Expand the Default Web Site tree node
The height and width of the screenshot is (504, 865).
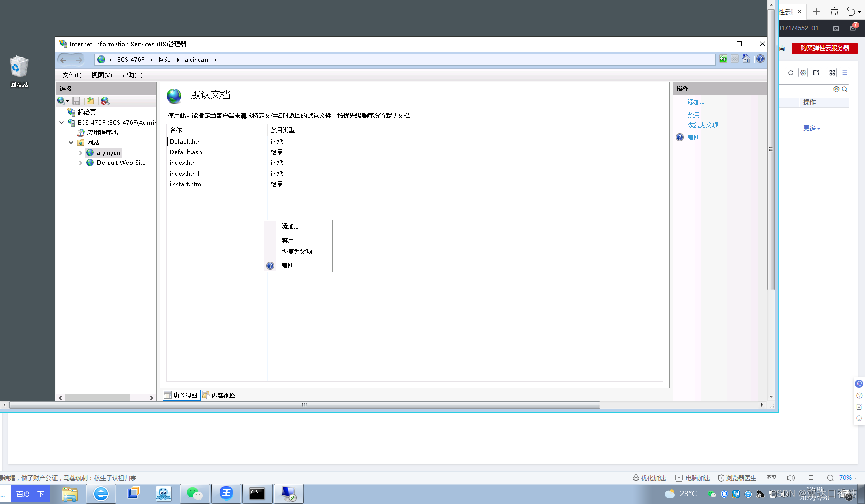click(80, 163)
